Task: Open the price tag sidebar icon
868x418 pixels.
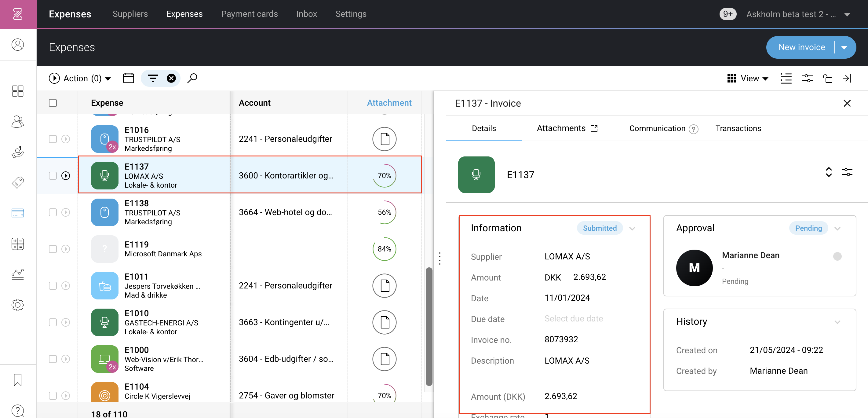Action: tap(17, 182)
